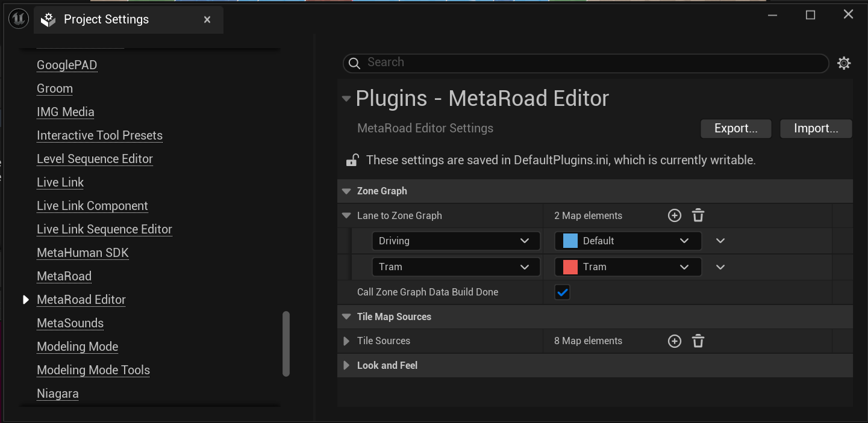Click the '2 Map elements' text
Image resolution: width=868 pixels, height=423 pixels.
point(588,215)
